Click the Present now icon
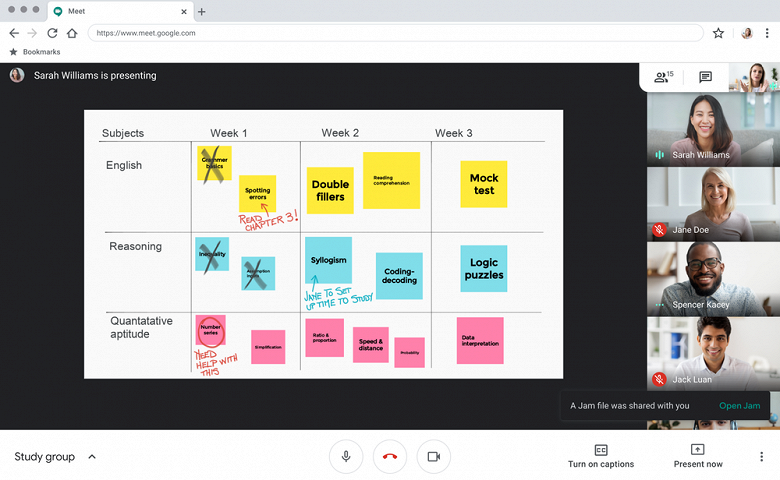Screen dimensions: 780x480 coord(697,450)
